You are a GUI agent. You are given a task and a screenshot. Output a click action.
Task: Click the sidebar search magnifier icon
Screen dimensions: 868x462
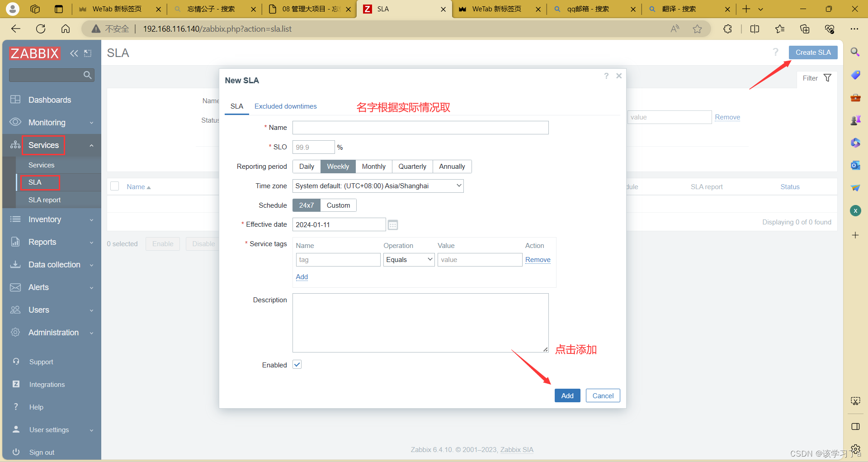point(88,75)
